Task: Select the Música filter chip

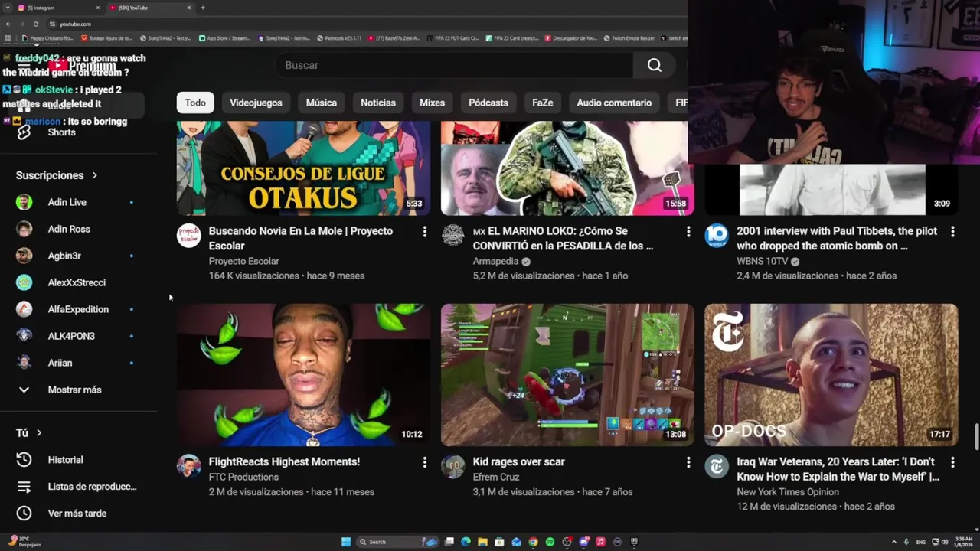Action: tap(322, 103)
